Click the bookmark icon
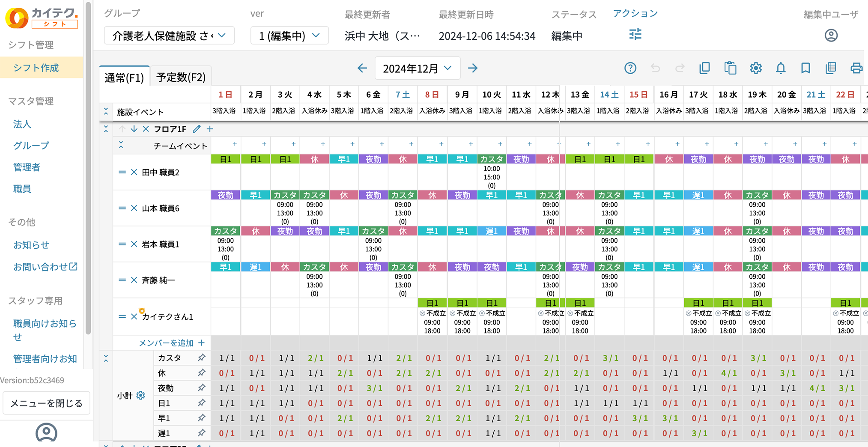Image resolution: width=868 pixels, height=447 pixels. 805,68
